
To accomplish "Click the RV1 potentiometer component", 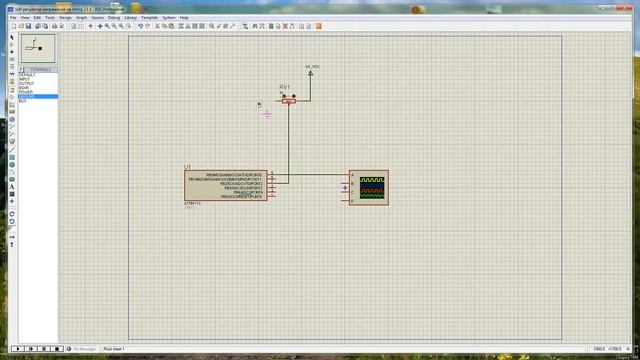I will [x=289, y=100].
